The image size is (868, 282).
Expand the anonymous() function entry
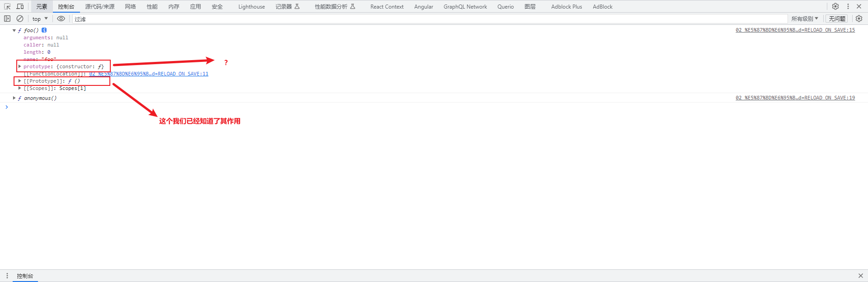[14, 98]
